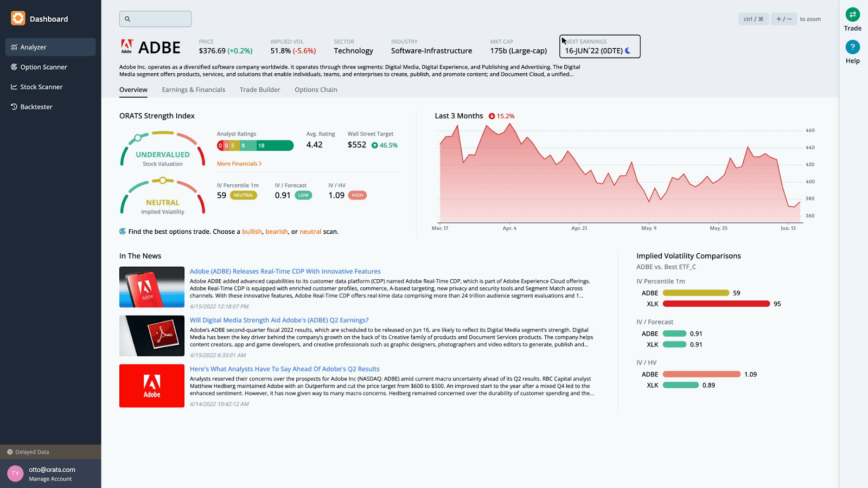868x488 pixels.
Task: Click the NEUTRAL IV percentile badge
Action: 244,195
